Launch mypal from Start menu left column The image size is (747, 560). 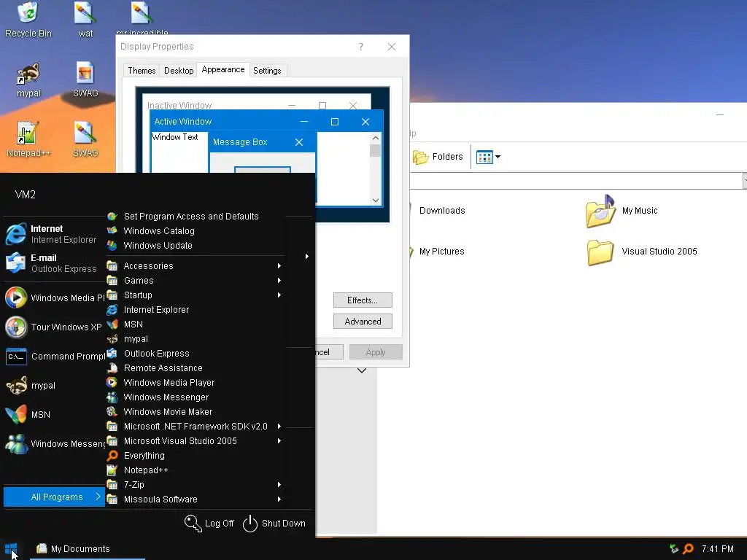(x=54, y=385)
